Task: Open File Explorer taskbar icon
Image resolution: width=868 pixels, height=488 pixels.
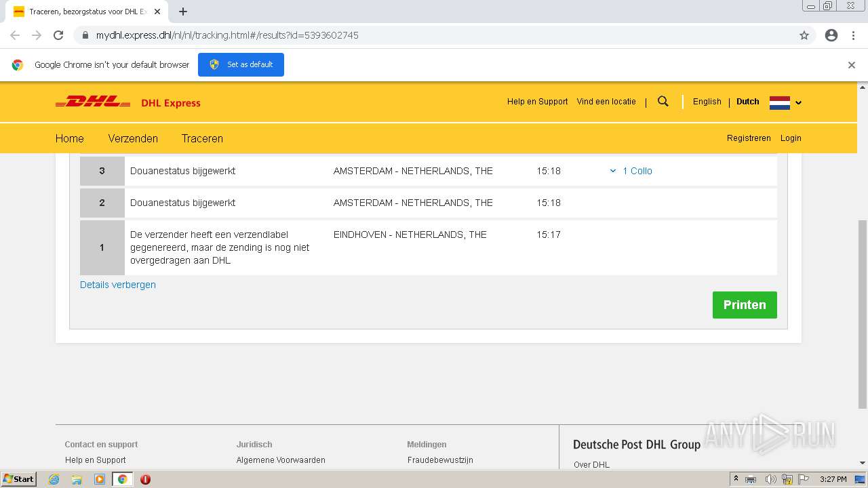Action: point(77,479)
